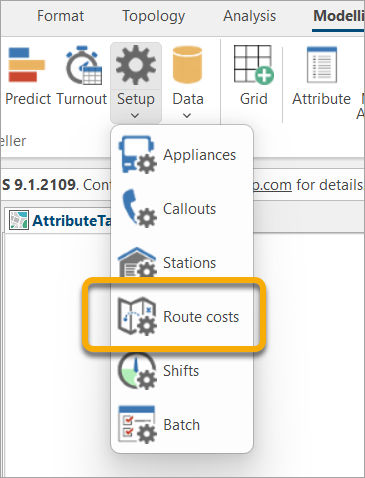Switch to the Topology tab
This screenshot has height=478, width=365.
pyautogui.click(x=153, y=17)
